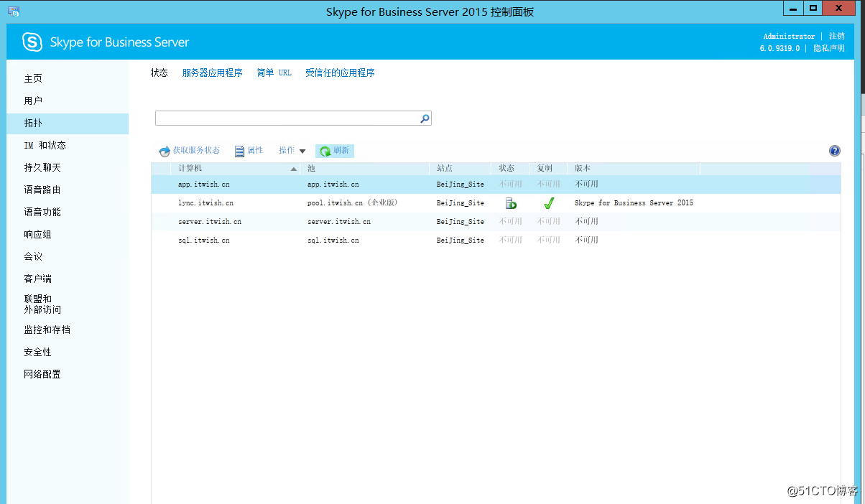Click the service status icon for lync.itwish.cn
Viewport: 865px width, 504px height.
(511, 203)
